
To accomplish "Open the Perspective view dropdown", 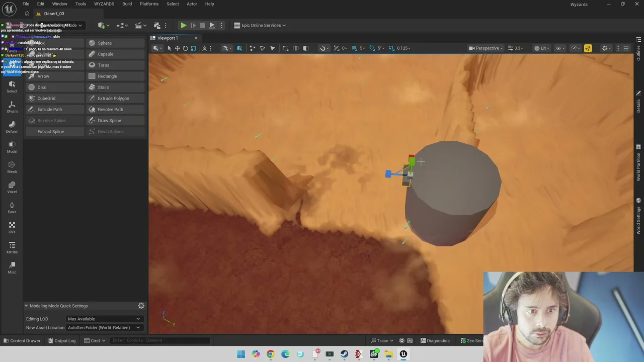I will [x=486, y=48].
